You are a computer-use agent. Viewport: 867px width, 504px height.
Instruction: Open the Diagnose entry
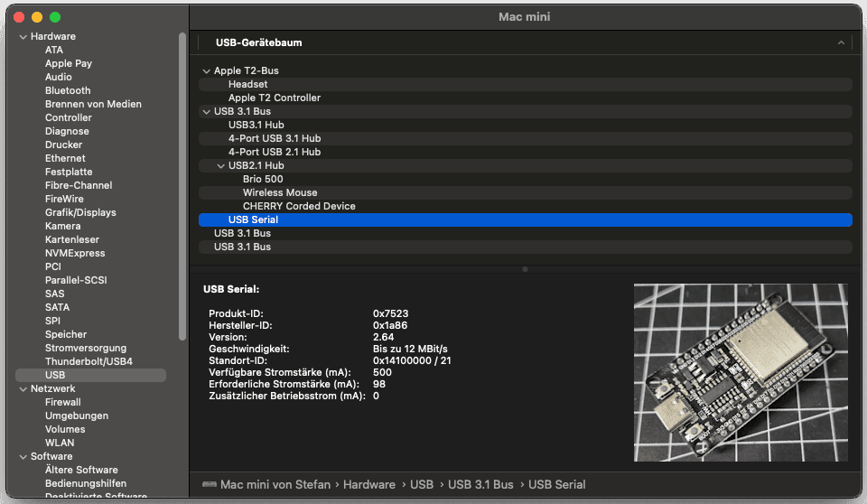tap(67, 131)
